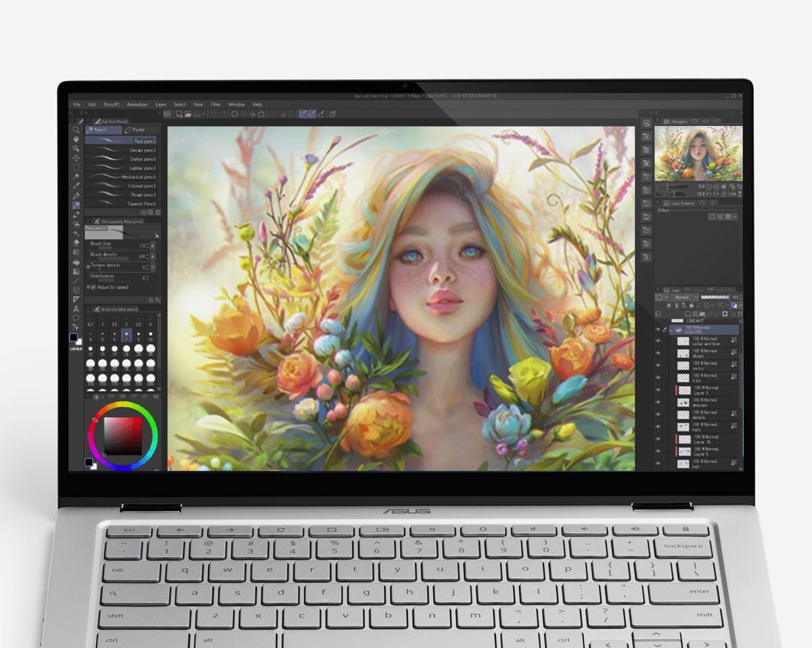Image resolution: width=812 pixels, height=648 pixels.
Task: Toggle the Adjust by speed checkbox
Action: 93,287
